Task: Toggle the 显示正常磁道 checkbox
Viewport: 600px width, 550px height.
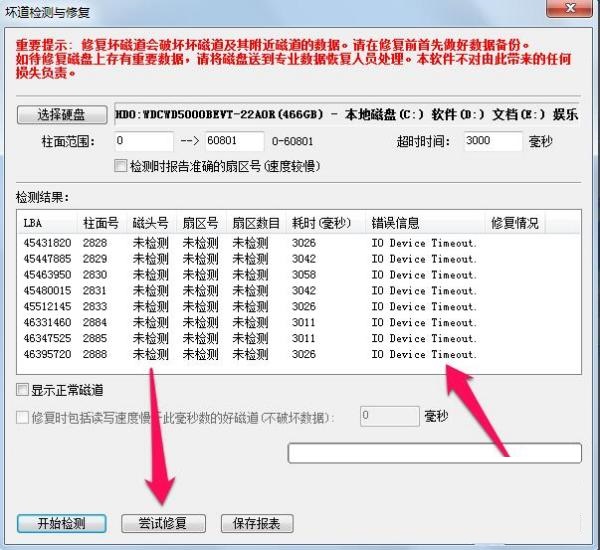Action: 23,389
